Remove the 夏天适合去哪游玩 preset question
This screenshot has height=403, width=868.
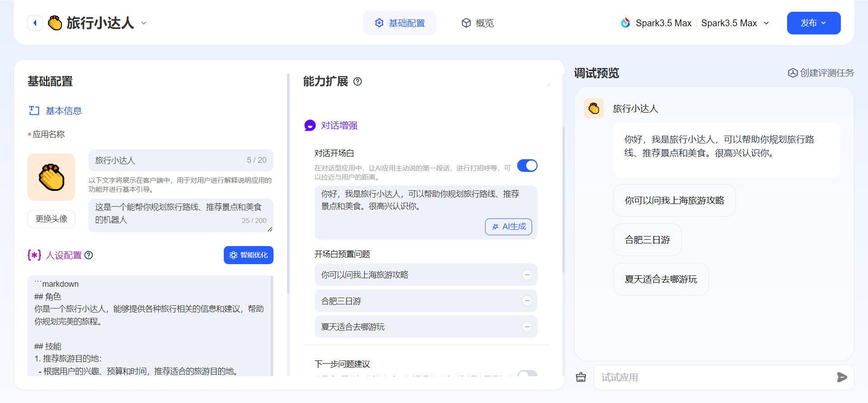[x=527, y=327]
